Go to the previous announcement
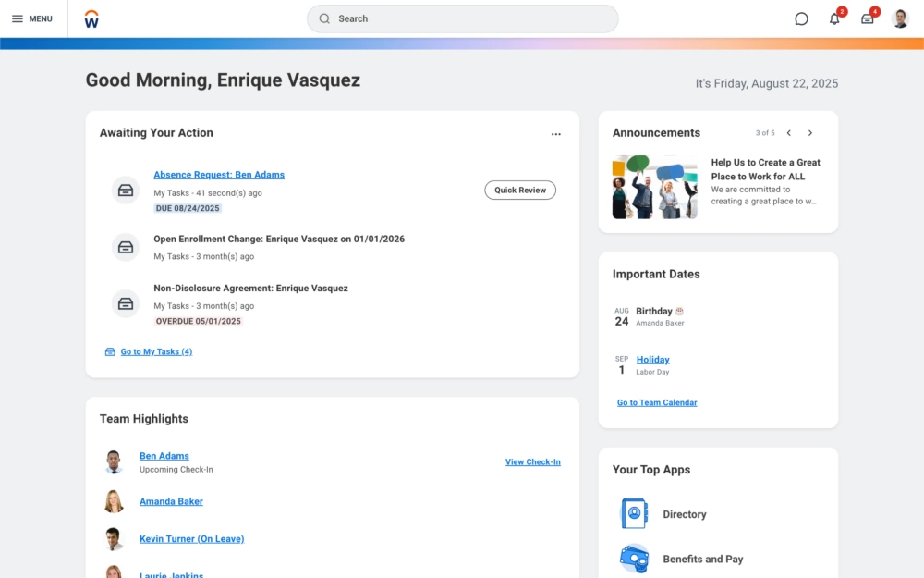 (788, 133)
